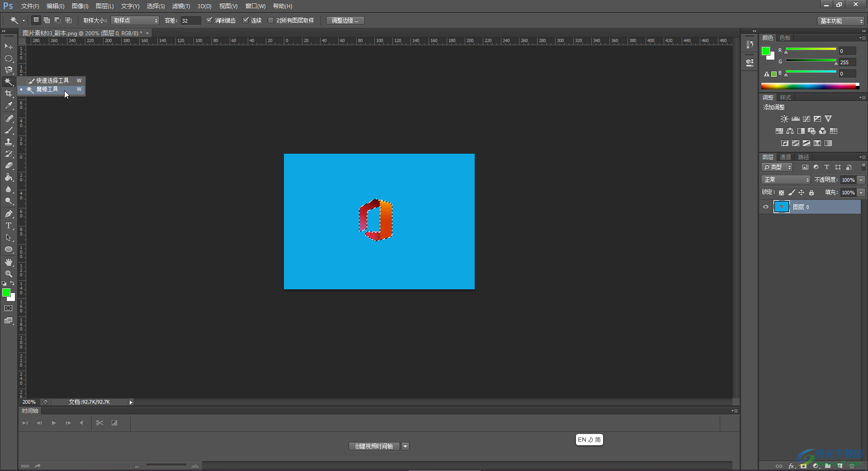The height and width of the screenshot is (471, 868).
Task: Select the Pen tool
Action: point(9,214)
